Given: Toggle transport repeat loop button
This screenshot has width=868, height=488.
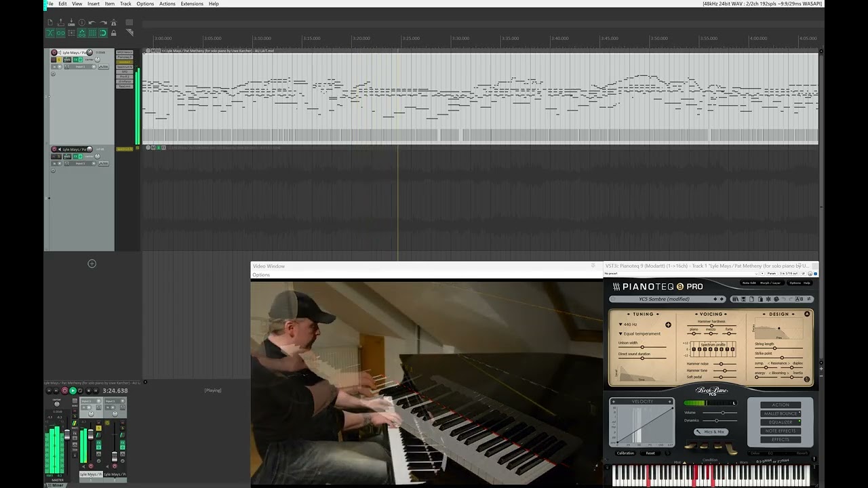Looking at the screenshot, I should (x=80, y=390).
